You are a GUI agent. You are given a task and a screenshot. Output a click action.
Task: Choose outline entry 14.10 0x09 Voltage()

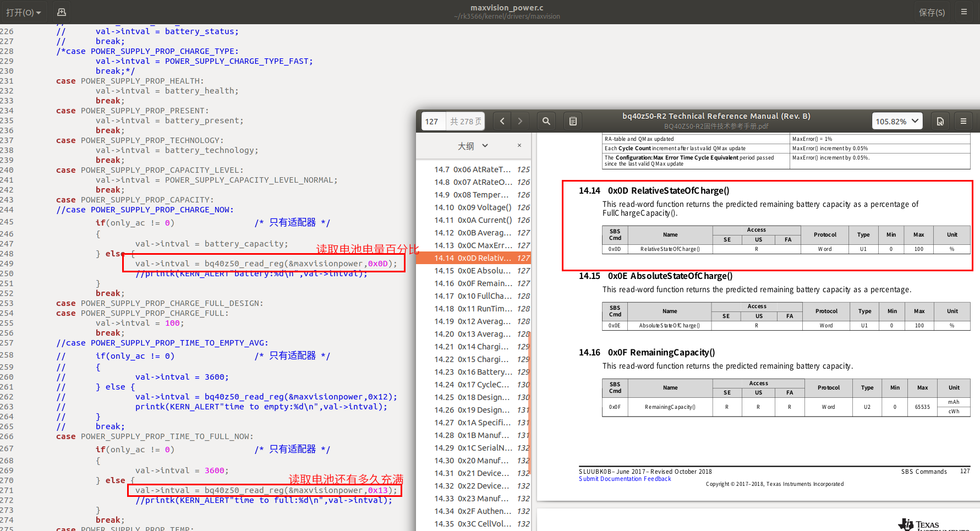473,207
